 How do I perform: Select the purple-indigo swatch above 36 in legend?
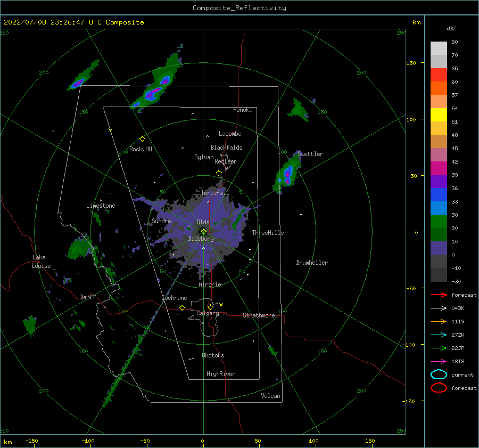click(439, 182)
